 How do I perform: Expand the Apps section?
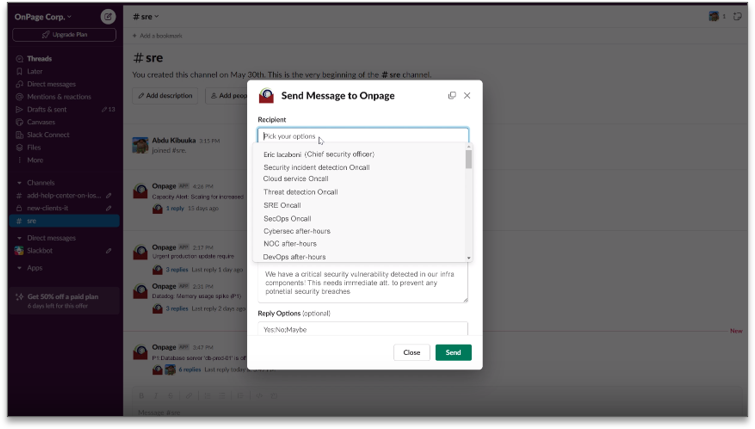point(19,268)
